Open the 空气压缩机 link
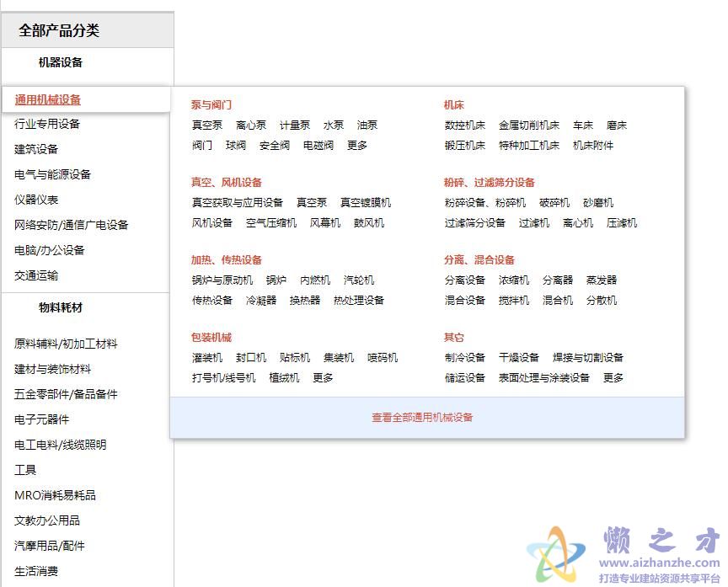The width and height of the screenshot is (728, 587). (271, 223)
